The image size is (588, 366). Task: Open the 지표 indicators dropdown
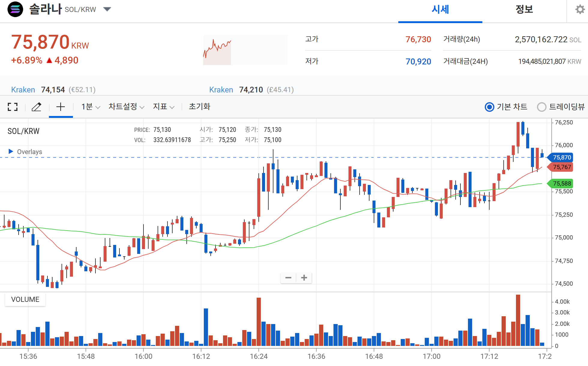point(164,107)
